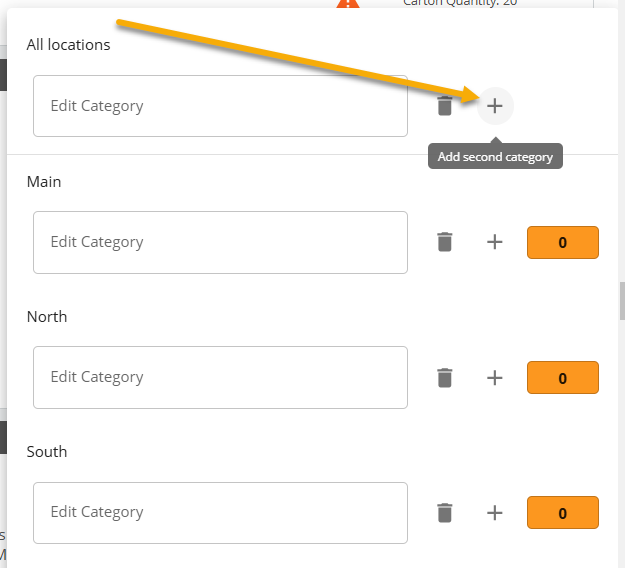625x568 pixels.
Task: Delete the All locations category
Action: click(x=445, y=106)
